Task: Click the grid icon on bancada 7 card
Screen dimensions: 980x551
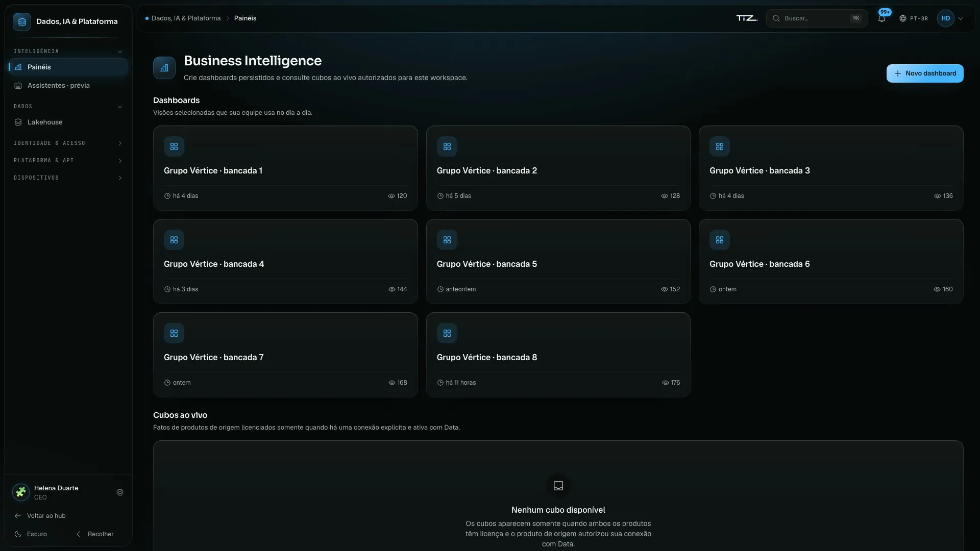Action: coord(174,334)
